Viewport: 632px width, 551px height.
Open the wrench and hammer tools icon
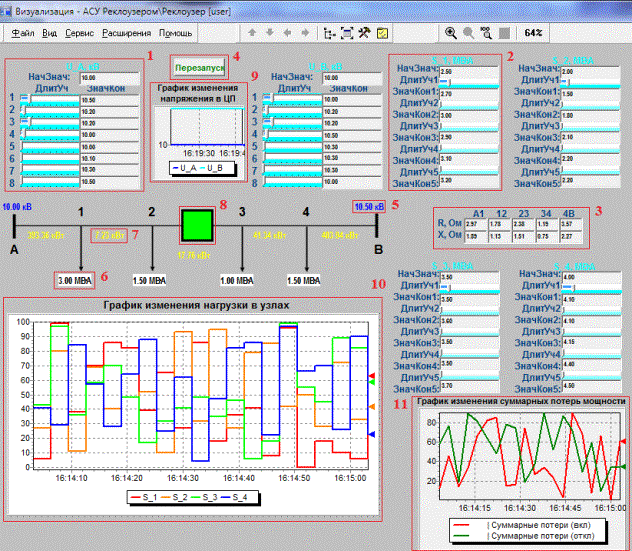pos(364,32)
